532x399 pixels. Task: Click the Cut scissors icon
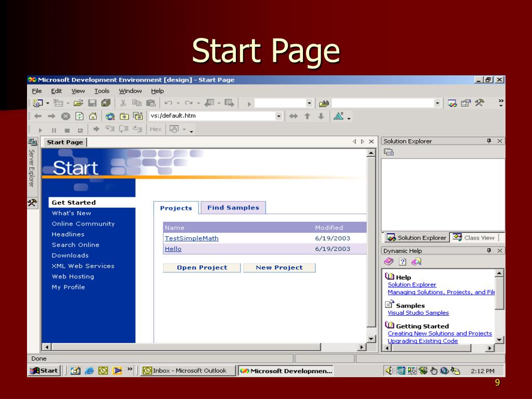(x=123, y=103)
